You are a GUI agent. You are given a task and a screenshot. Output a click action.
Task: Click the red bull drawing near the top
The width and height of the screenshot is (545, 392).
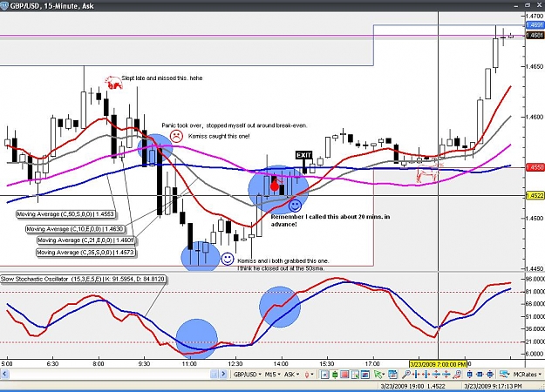pyautogui.click(x=113, y=83)
